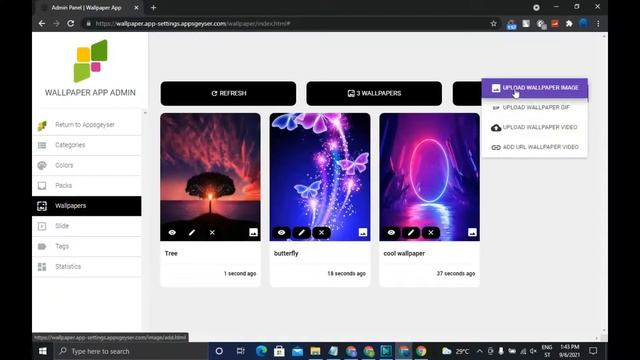
Task: Click the taskbar search box
Action: [131, 351]
